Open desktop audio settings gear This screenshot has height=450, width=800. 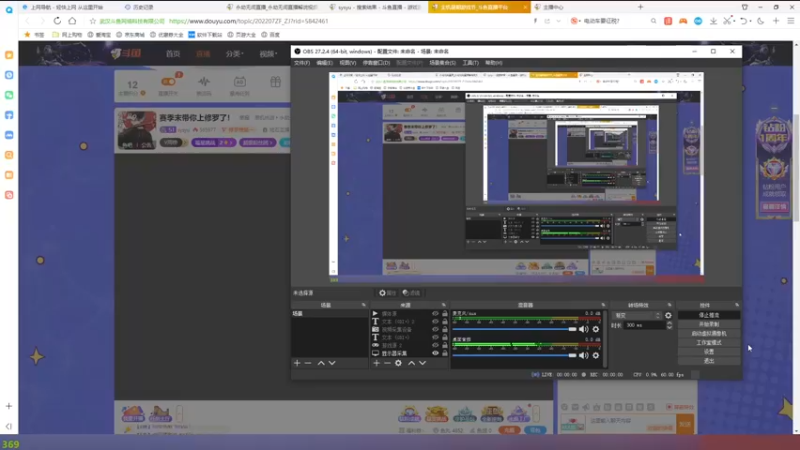click(596, 355)
